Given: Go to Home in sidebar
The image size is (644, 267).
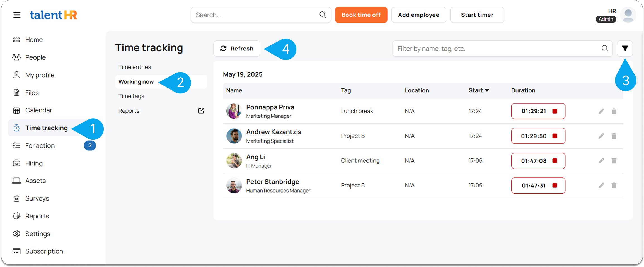Looking at the screenshot, I should (34, 40).
